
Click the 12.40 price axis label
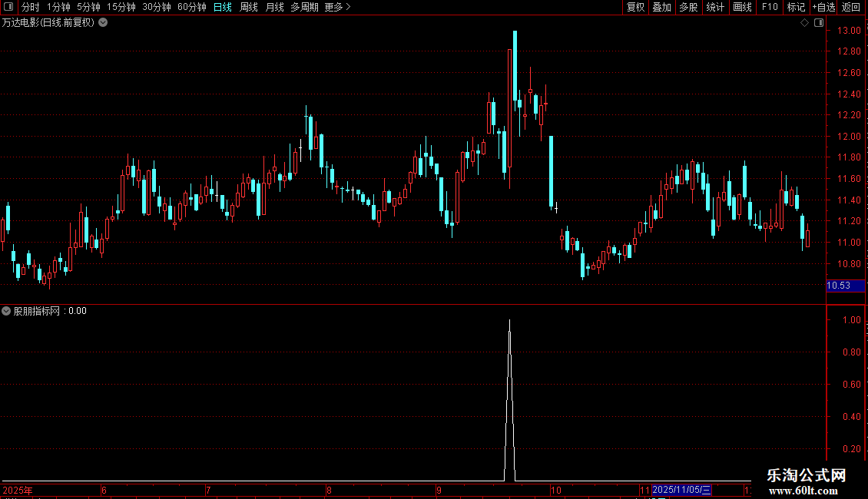pos(849,94)
